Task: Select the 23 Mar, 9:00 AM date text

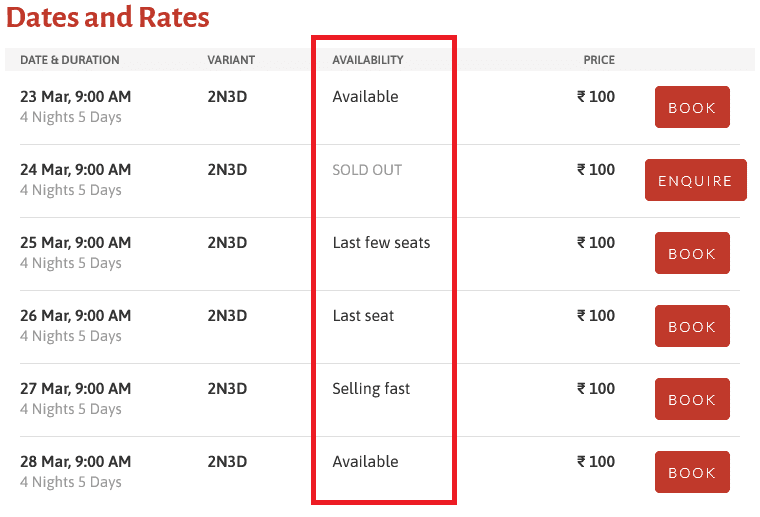Action: 76,97
